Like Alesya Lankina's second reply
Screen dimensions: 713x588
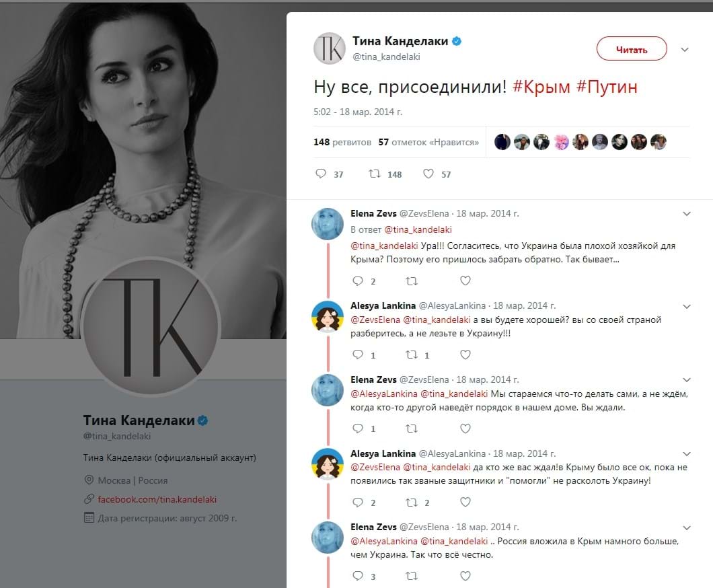pyautogui.click(x=465, y=502)
